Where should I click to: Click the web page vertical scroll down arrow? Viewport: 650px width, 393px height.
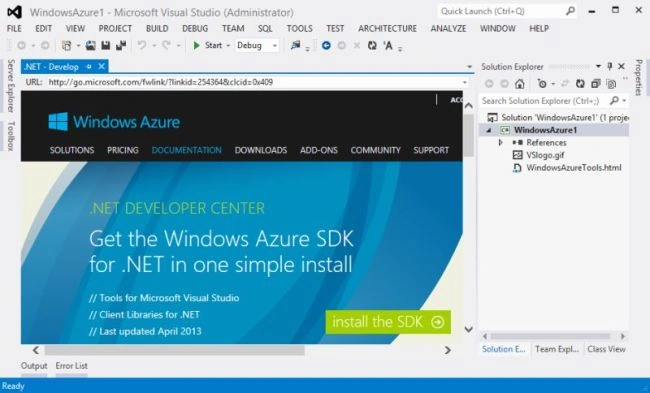[x=469, y=330]
